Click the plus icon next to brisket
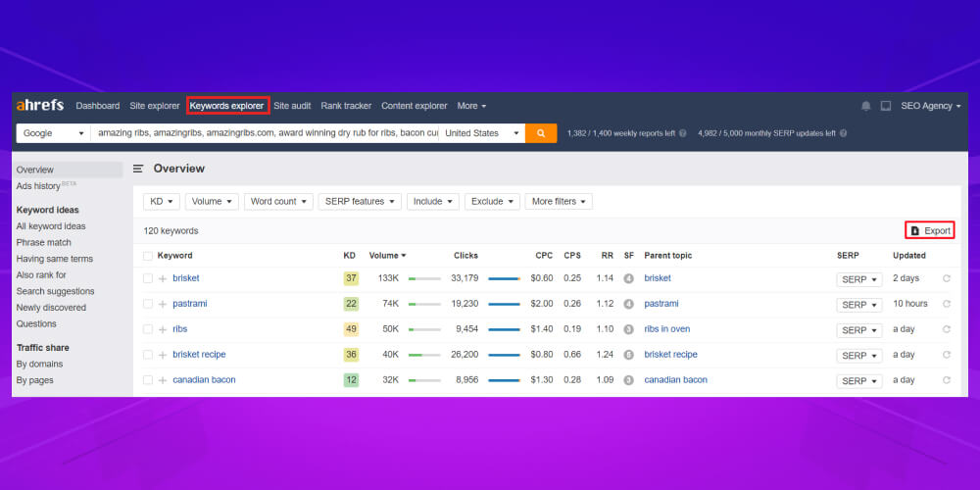Image resolution: width=980 pixels, height=490 pixels. tap(163, 278)
